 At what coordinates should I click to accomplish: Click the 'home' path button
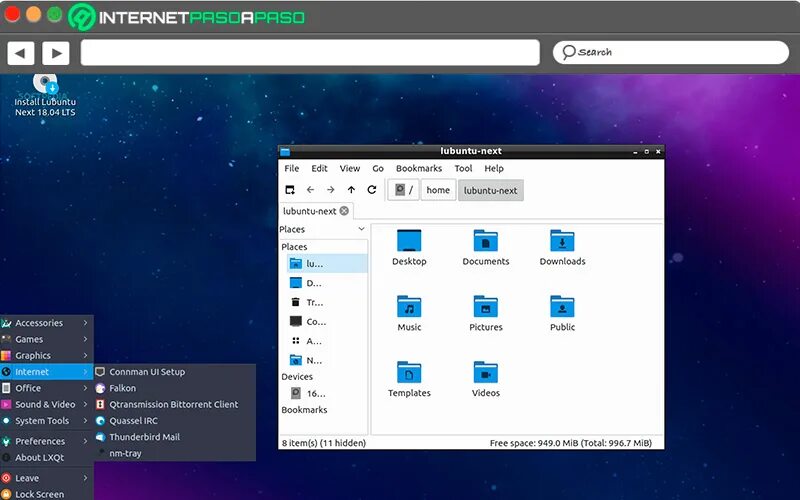click(x=438, y=190)
